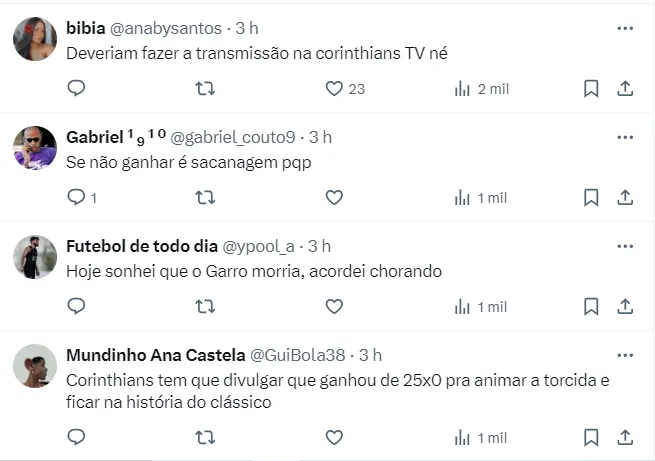Like the Garro dream tweet

[335, 306]
